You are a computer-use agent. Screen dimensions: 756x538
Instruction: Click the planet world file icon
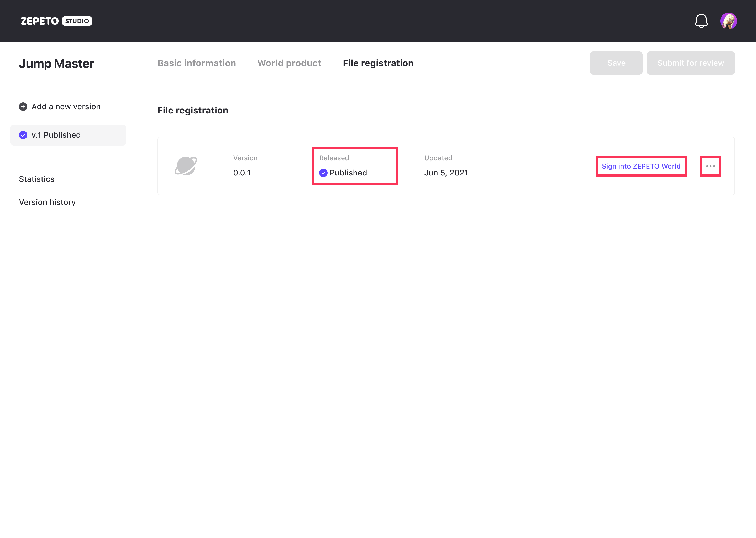pos(186,166)
